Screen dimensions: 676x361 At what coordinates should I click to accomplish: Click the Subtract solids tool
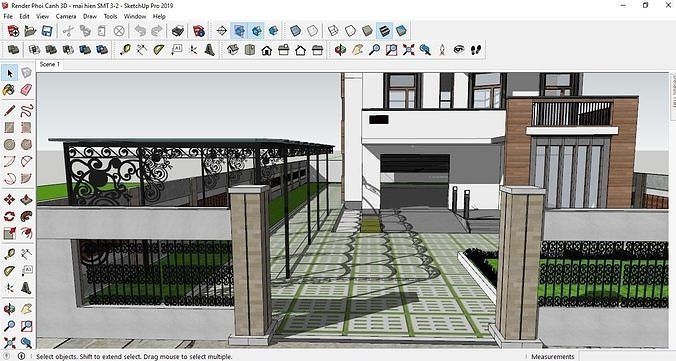(x=68, y=50)
